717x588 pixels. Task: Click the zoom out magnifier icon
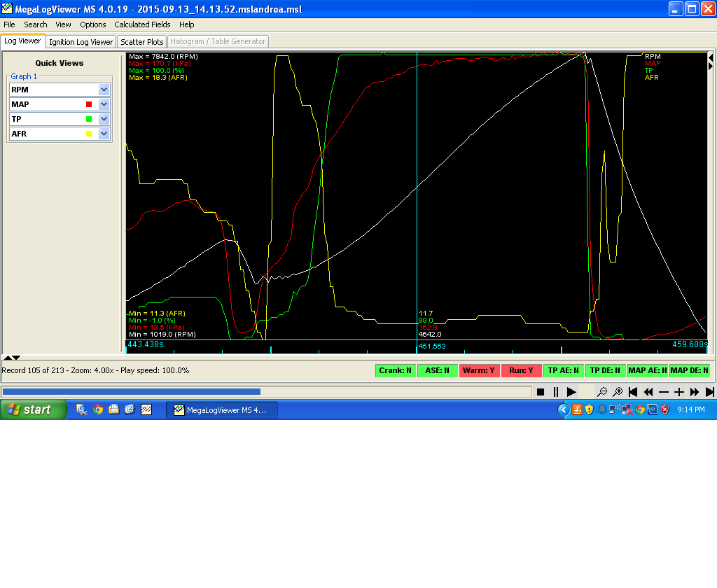click(x=602, y=392)
